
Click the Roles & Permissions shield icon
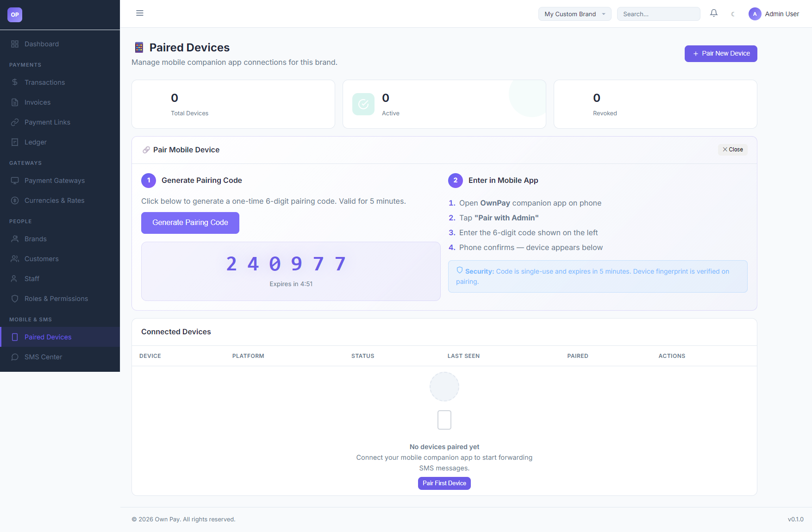pos(15,299)
